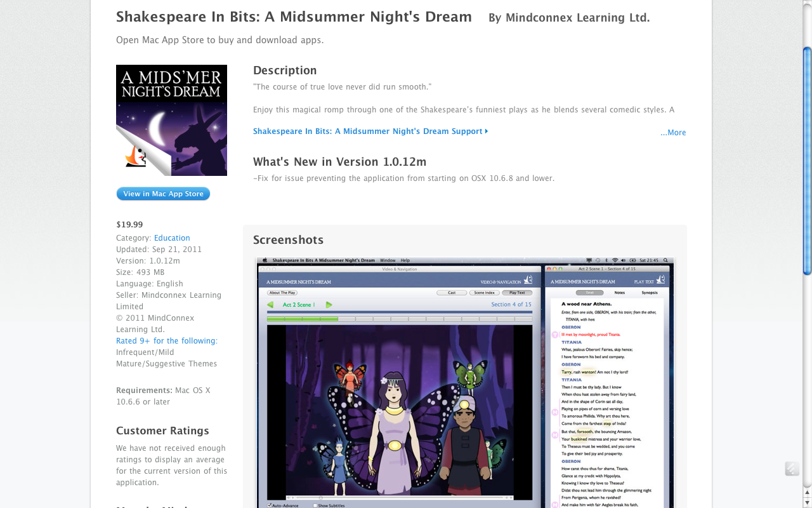Click the quote about course of true love
The image size is (812, 508).
(x=342, y=87)
